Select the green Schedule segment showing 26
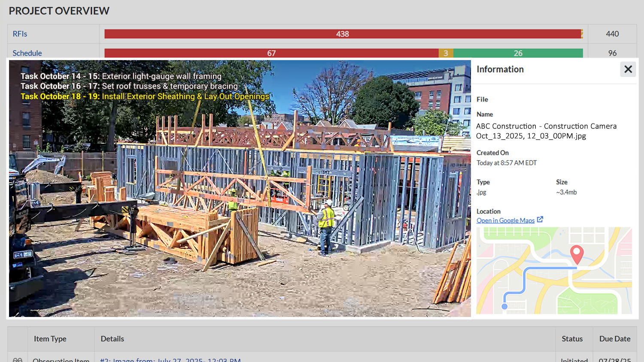Image resolution: width=644 pixels, height=362 pixels. coord(518,53)
